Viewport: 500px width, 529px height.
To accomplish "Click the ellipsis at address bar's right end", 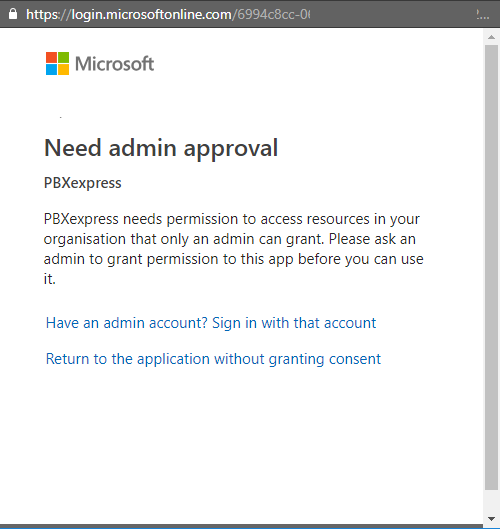I will [x=482, y=15].
